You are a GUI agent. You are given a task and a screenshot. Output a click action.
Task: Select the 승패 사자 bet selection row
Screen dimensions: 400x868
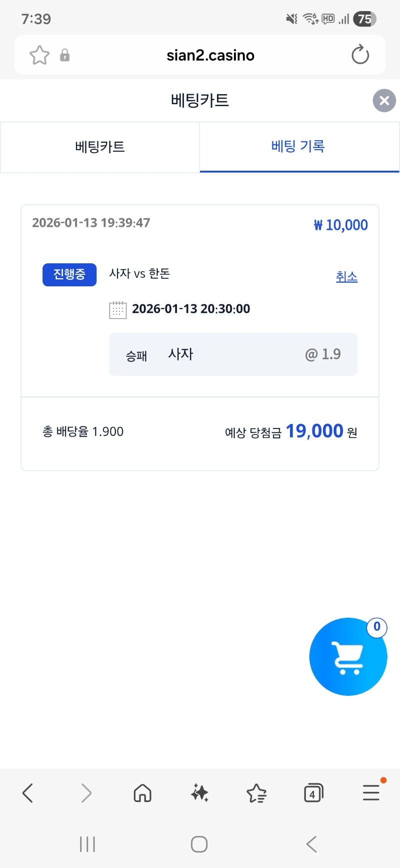coord(233,354)
